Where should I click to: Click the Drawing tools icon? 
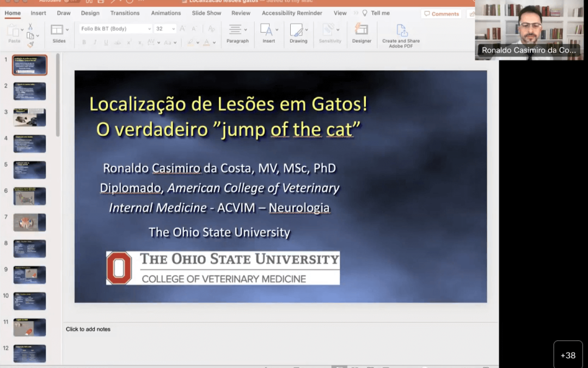tap(297, 31)
